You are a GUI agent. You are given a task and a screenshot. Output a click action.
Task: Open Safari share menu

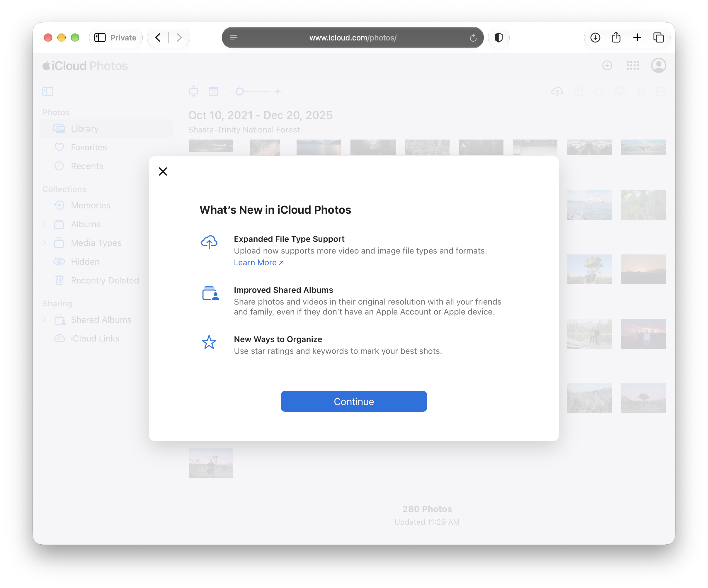pos(616,38)
